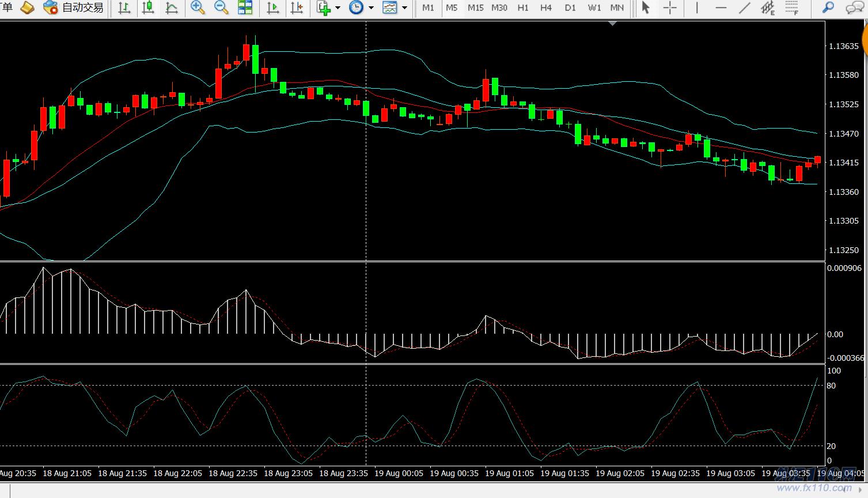Tile chart windows using grid icon

click(245, 7)
